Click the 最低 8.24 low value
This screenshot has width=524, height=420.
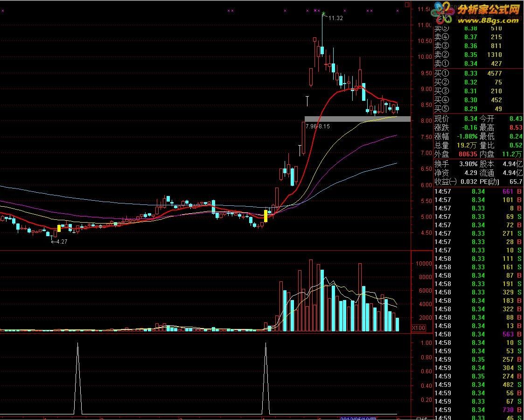coord(516,136)
